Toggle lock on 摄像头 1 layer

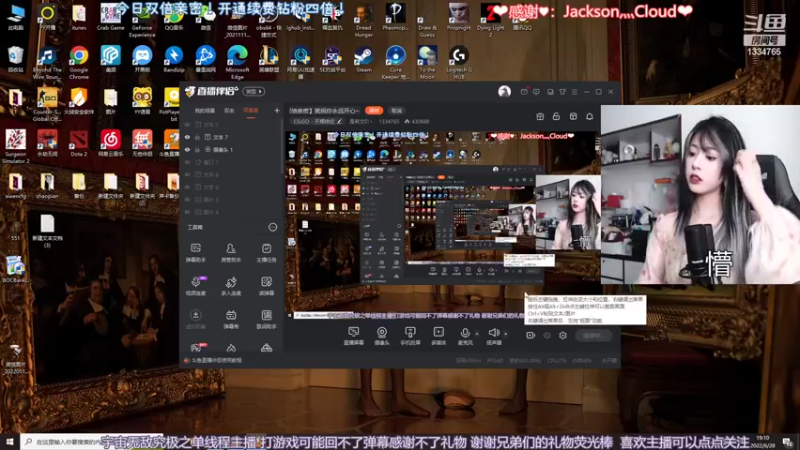197,150
